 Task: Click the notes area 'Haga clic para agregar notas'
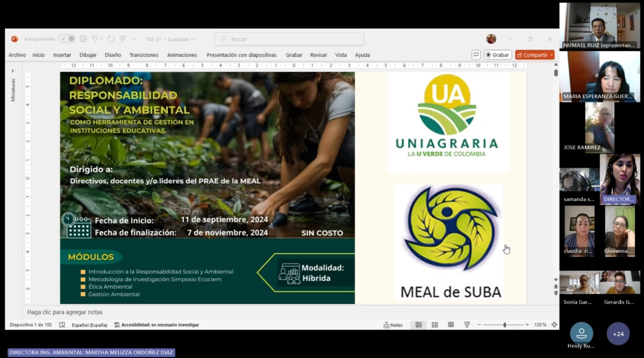pyautogui.click(x=65, y=312)
